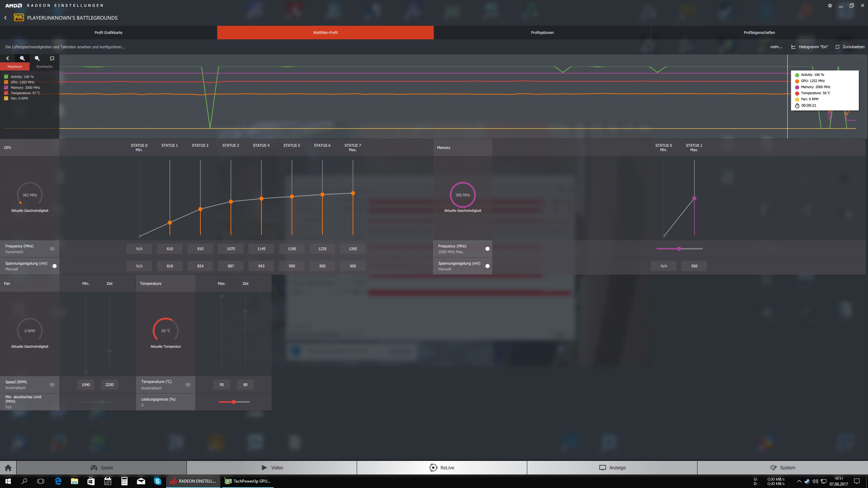Toggle the GPU Frequency Dynamisch switch
Image resolution: width=868 pixels, height=488 pixels.
click(x=53, y=249)
